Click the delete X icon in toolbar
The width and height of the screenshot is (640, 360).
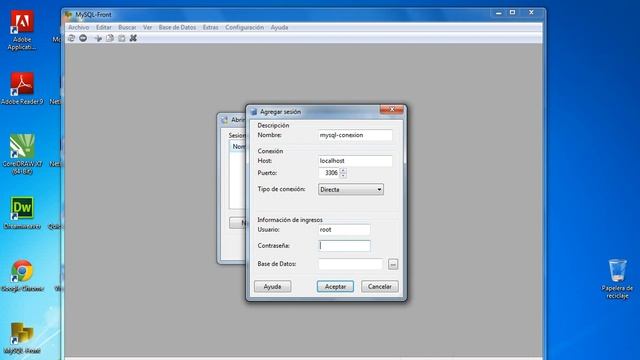coord(133,38)
